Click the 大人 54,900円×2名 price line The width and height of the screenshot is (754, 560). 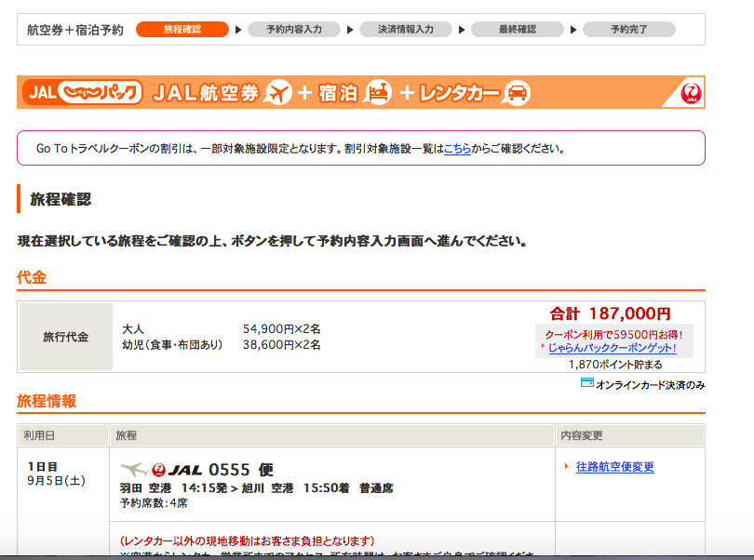222,328
